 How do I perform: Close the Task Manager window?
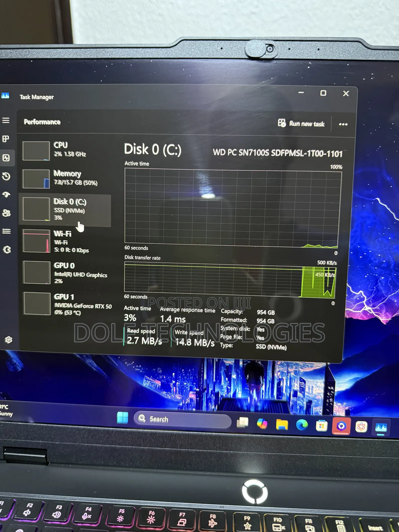(346, 93)
